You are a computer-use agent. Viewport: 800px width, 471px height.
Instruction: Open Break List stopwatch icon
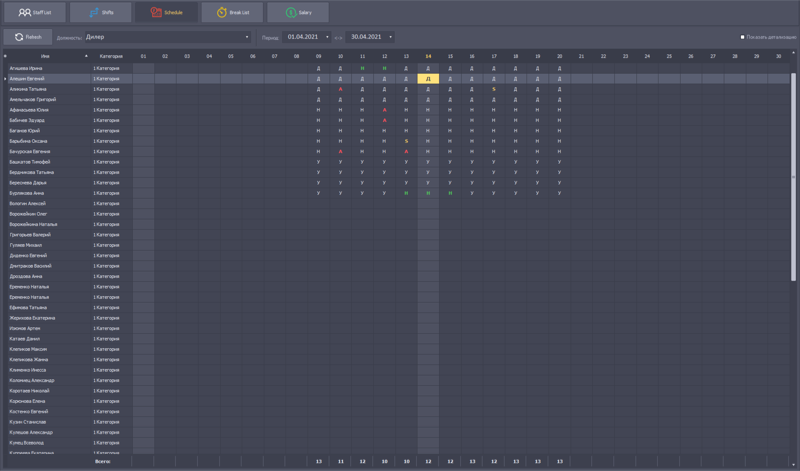pyautogui.click(x=221, y=13)
